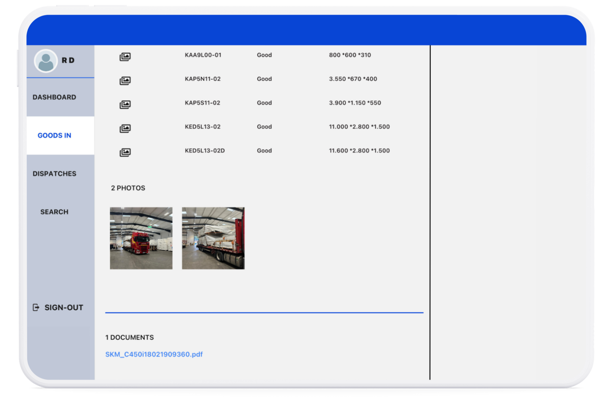Select the Goods In menu item
Screen dimensions: 610x400
(x=54, y=135)
